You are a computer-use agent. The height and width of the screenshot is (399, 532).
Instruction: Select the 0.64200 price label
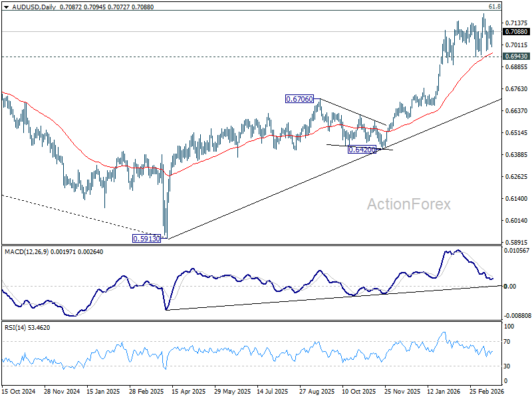click(x=362, y=150)
